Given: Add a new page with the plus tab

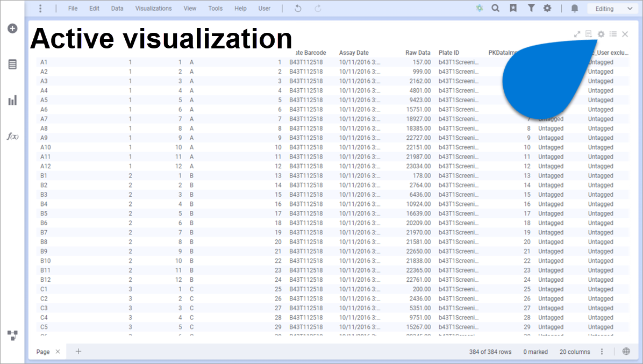Looking at the screenshot, I should (x=78, y=351).
